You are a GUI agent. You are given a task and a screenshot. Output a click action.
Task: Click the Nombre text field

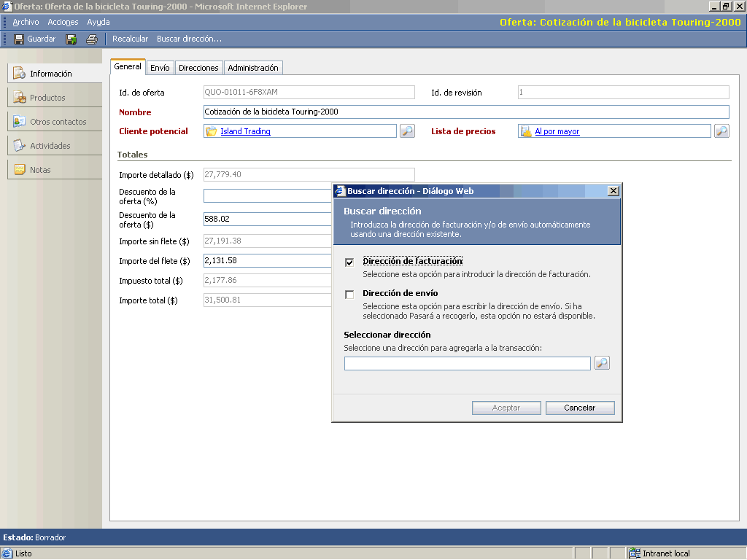coord(466,112)
